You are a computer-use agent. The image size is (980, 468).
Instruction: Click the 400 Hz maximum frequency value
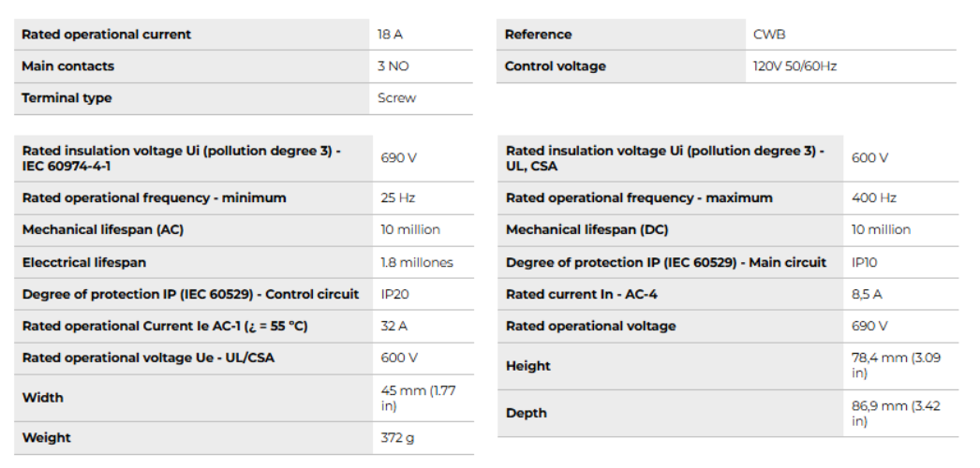(x=873, y=198)
